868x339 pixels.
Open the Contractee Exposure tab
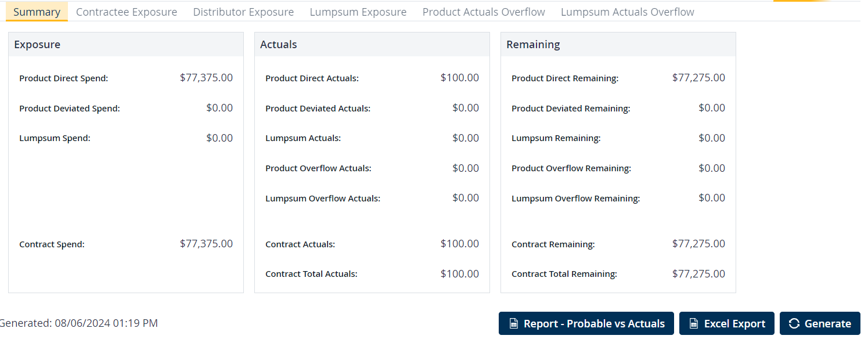pos(127,12)
